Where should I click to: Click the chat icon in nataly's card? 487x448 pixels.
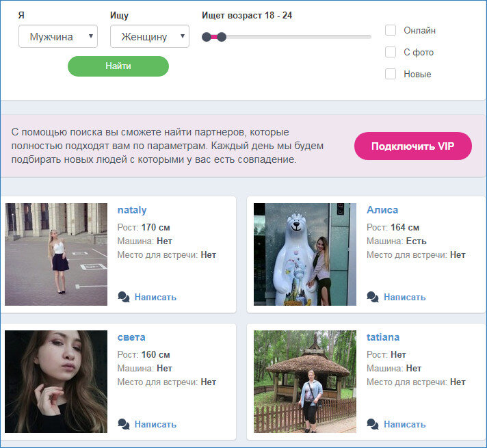click(x=124, y=297)
